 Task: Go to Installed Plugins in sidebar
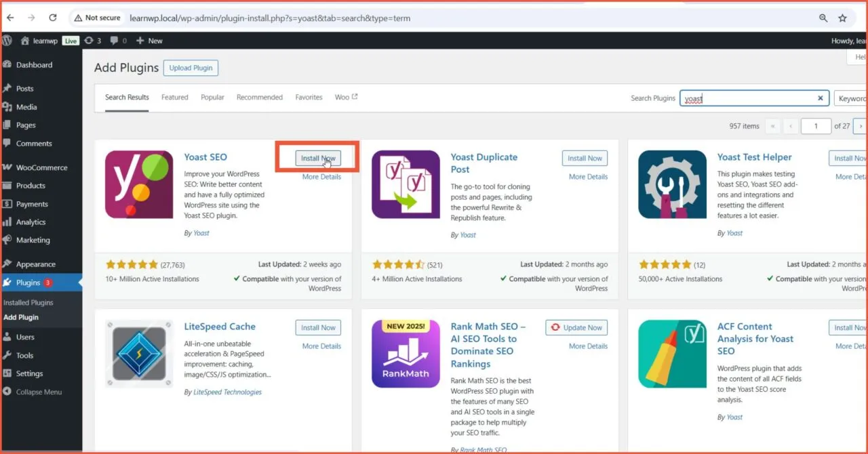point(28,303)
